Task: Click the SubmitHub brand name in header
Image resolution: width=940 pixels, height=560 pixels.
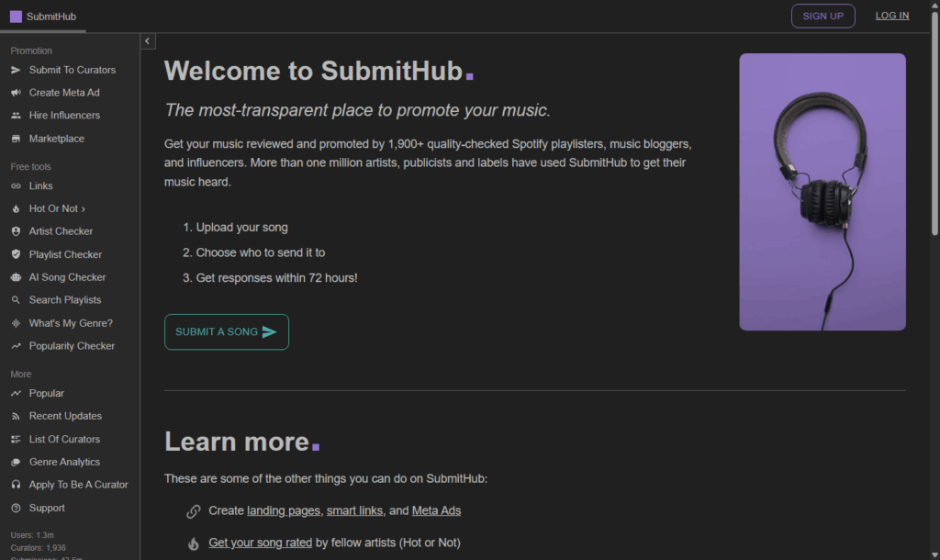Action: 51,17
